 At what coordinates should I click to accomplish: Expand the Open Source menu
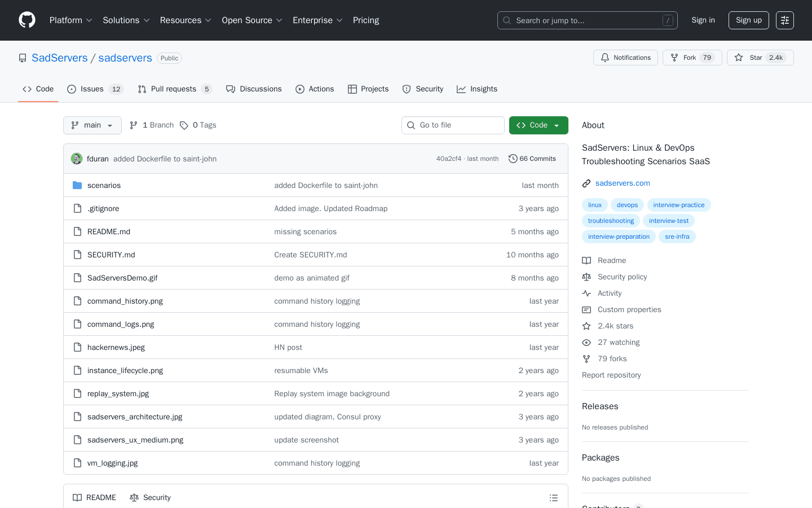click(x=252, y=20)
